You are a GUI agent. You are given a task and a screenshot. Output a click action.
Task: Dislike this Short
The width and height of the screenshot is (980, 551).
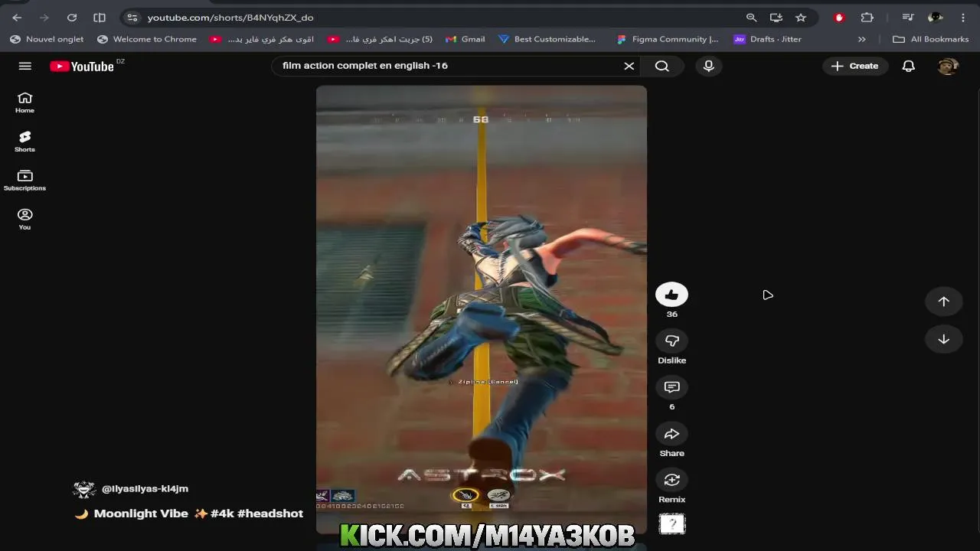click(x=671, y=341)
